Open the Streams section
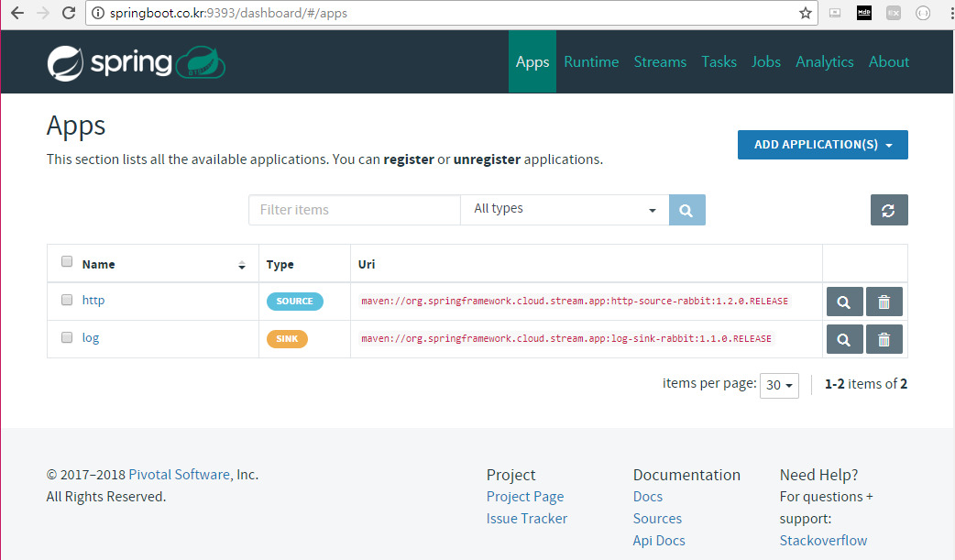Viewport: 955px width, 560px height. [x=660, y=61]
